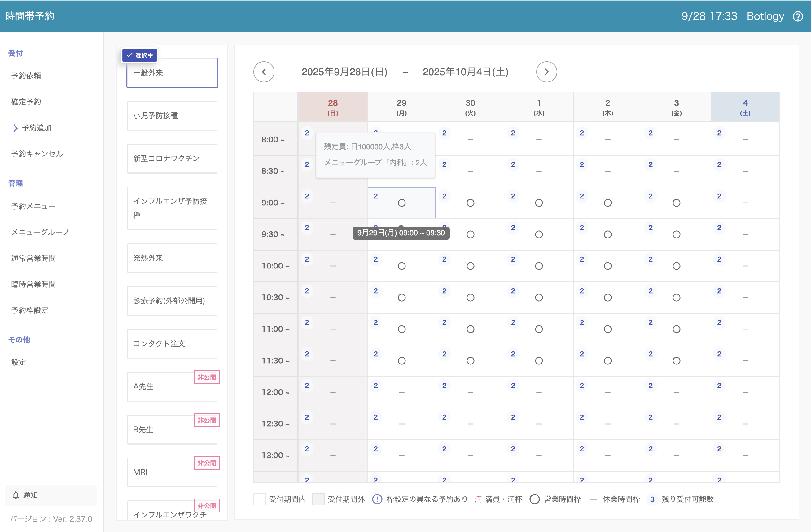Select the 小児予防接種 menu card
Viewport: 811px width, 532px height.
[x=172, y=116]
